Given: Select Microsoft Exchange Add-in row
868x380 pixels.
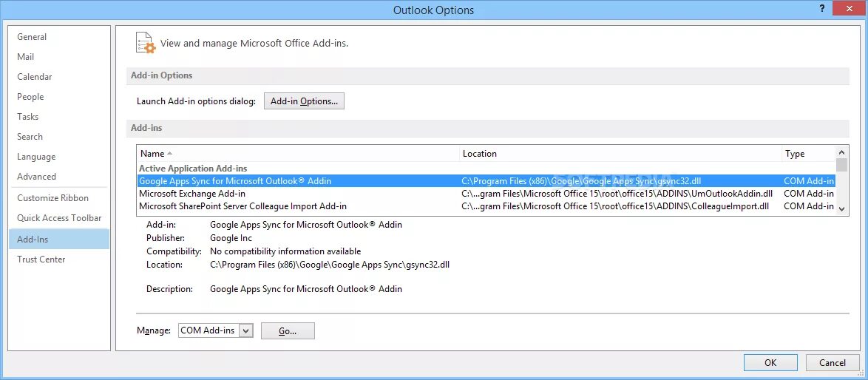Looking at the screenshot, I should point(486,194).
